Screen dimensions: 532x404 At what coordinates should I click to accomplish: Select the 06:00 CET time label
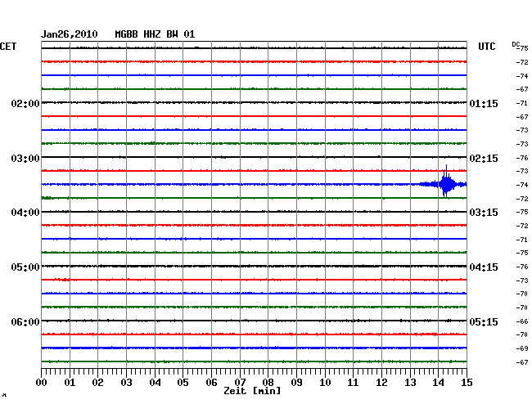(x=25, y=321)
